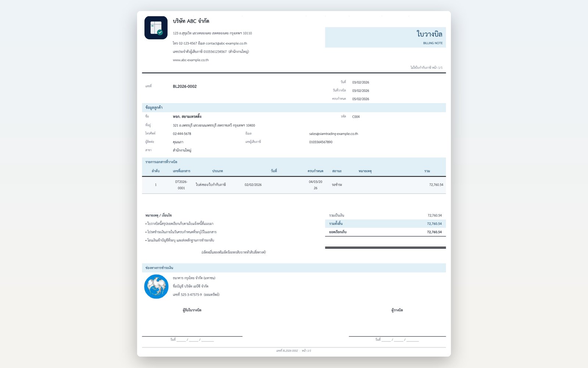Viewport: 588px width, 368px height.
Task: Click due date 05/02/2026
Action: 361,99
